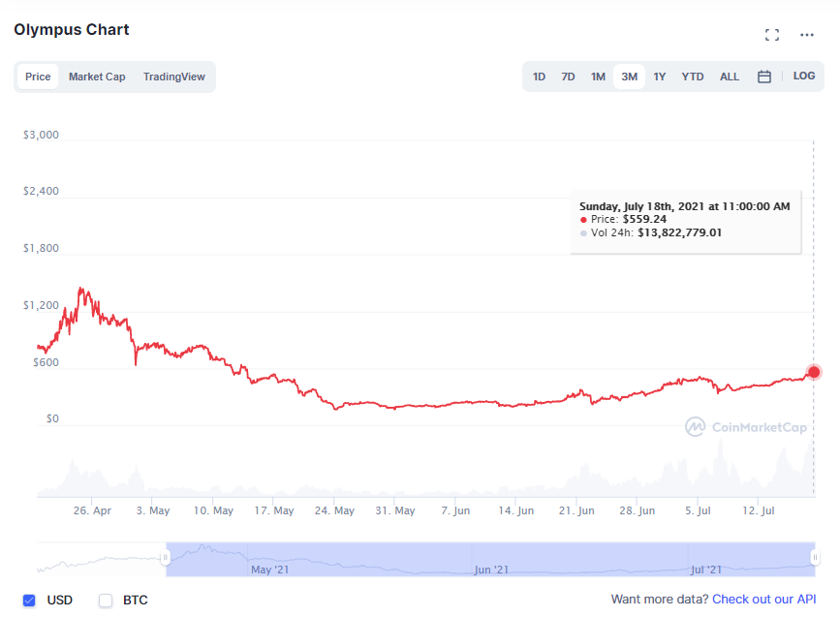Image resolution: width=840 pixels, height=617 pixels.
Task: Click the "May '21" navigator label
Action: 270,570
